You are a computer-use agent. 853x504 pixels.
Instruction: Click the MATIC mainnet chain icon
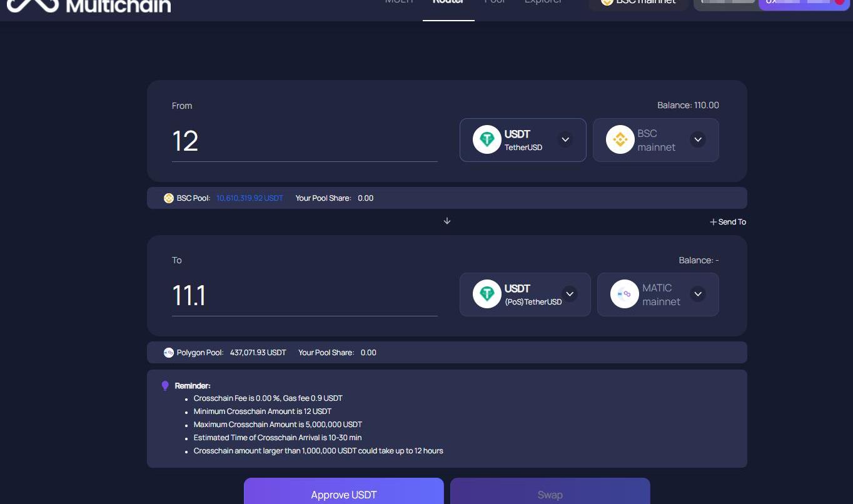click(x=624, y=294)
